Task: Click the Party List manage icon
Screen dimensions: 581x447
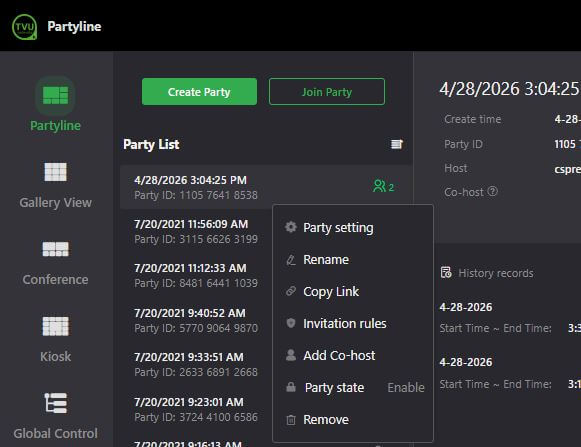Action: point(397,144)
